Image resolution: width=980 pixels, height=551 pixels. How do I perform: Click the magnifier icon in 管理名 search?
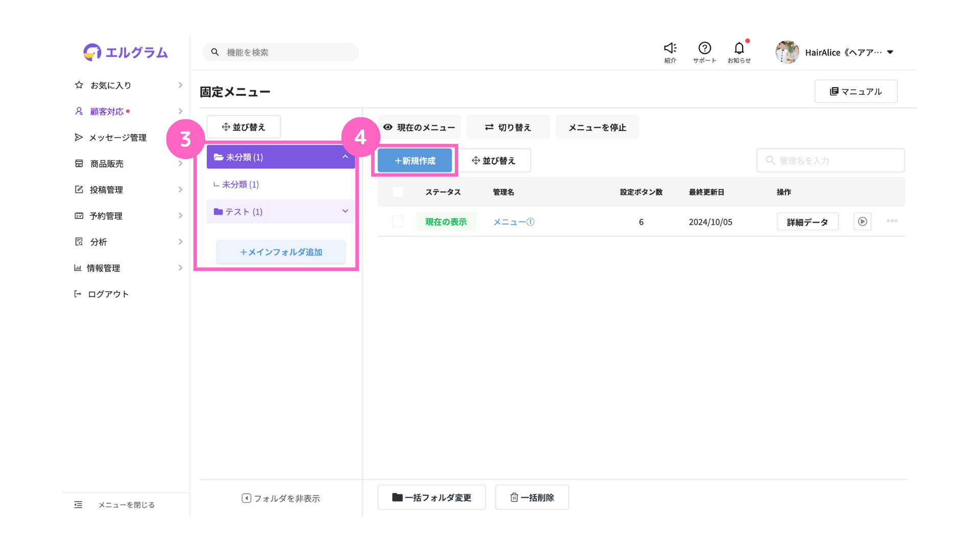click(x=770, y=160)
